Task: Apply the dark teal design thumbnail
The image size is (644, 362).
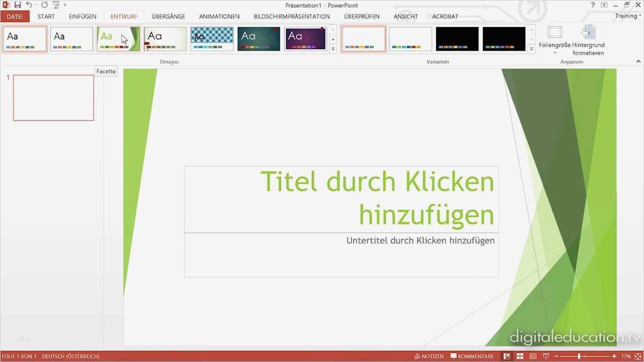Action: [259, 39]
